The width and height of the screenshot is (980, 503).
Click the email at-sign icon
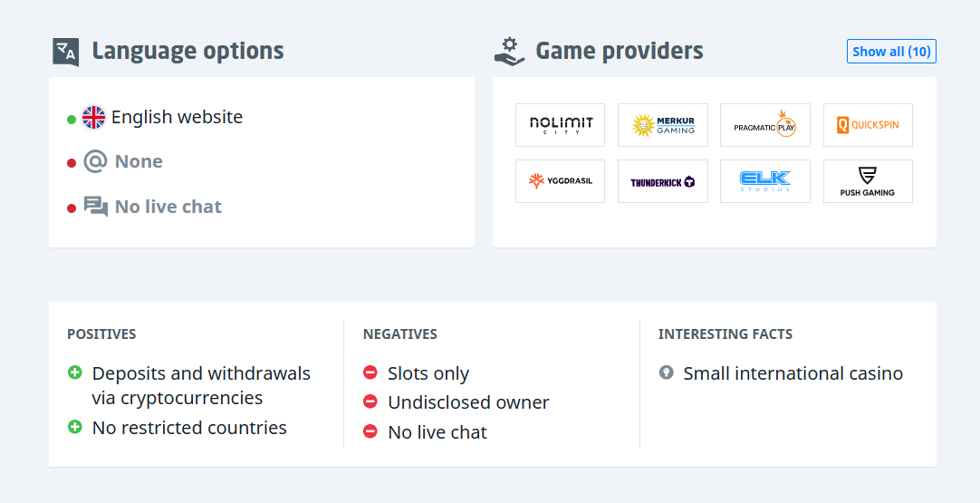pyautogui.click(x=95, y=161)
